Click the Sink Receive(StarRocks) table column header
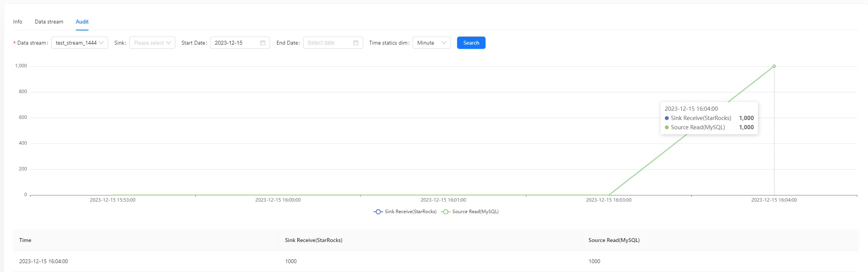Image resolution: width=868 pixels, height=272 pixels. coord(314,240)
